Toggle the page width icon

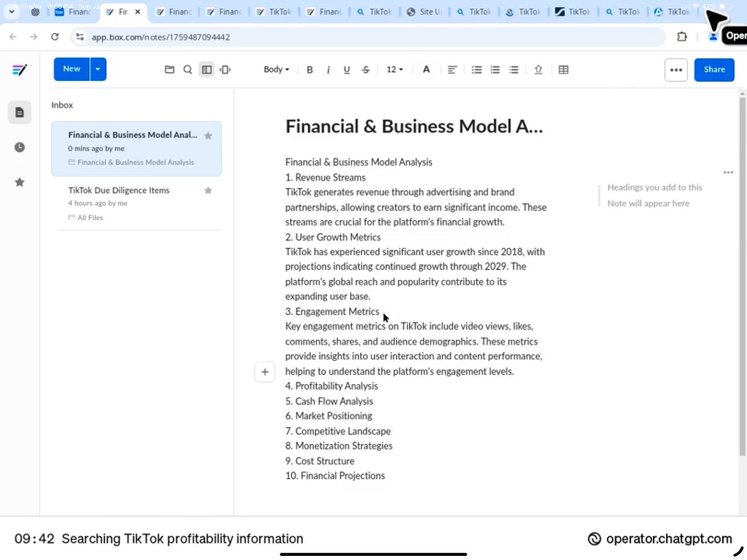[x=225, y=70]
